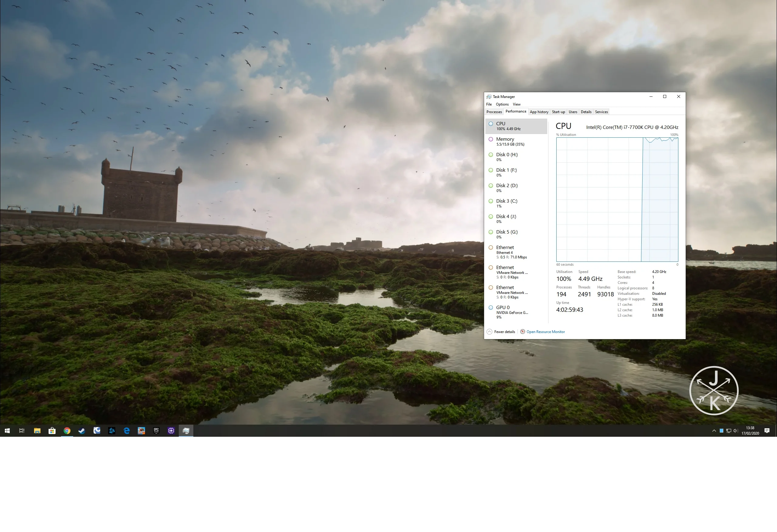Open the Epic Games Launcher icon

(156, 431)
